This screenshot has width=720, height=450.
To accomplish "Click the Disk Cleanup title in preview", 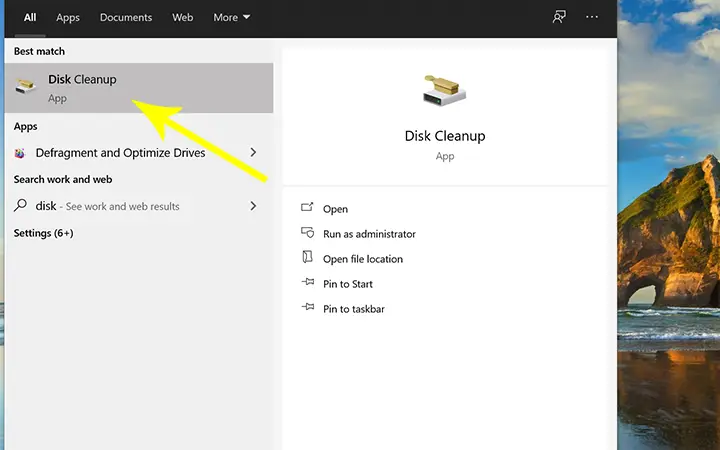I will click(x=444, y=136).
